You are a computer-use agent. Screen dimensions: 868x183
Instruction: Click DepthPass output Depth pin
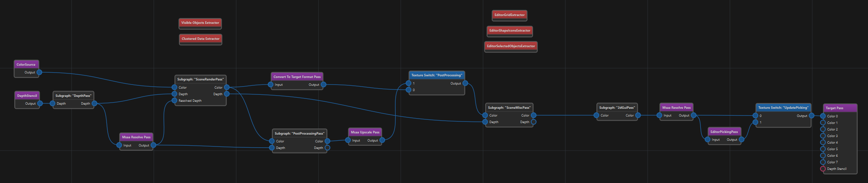(94, 103)
